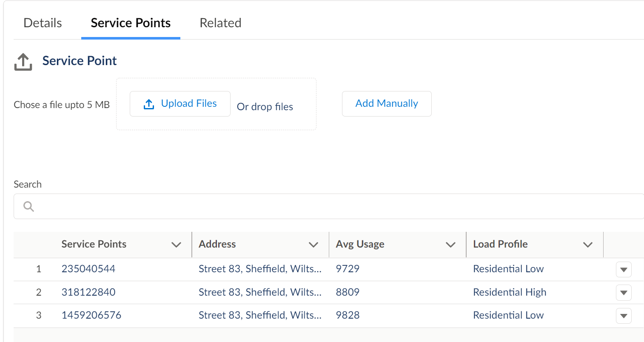The height and width of the screenshot is (342, 644).
Task: Click the Service Point upload header icon
Action: click(23, 62)
